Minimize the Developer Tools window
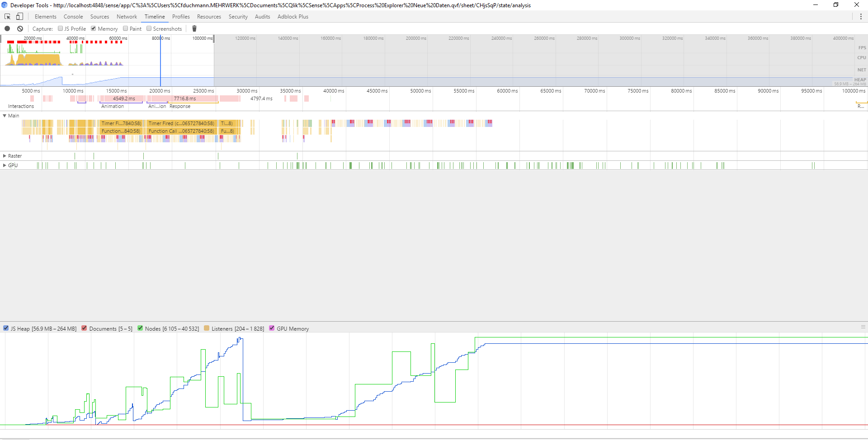The height and width of the screenshot is (440, 868). [816, 5]
